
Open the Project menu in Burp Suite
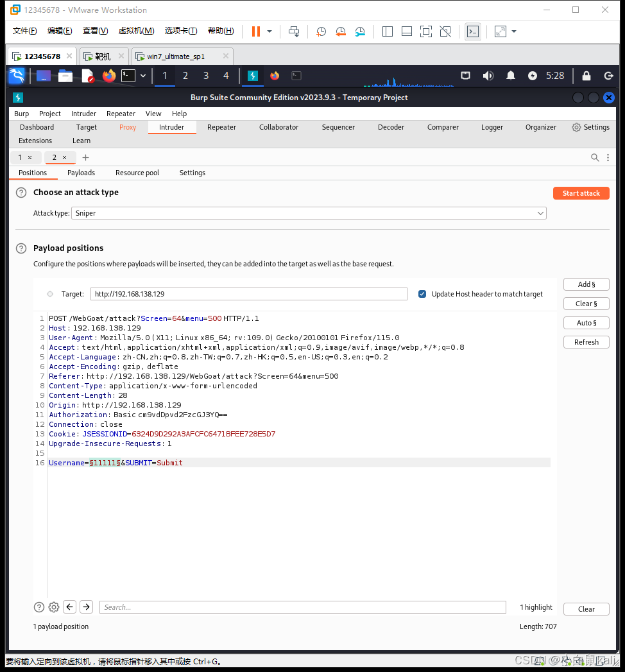click(49, 114)
